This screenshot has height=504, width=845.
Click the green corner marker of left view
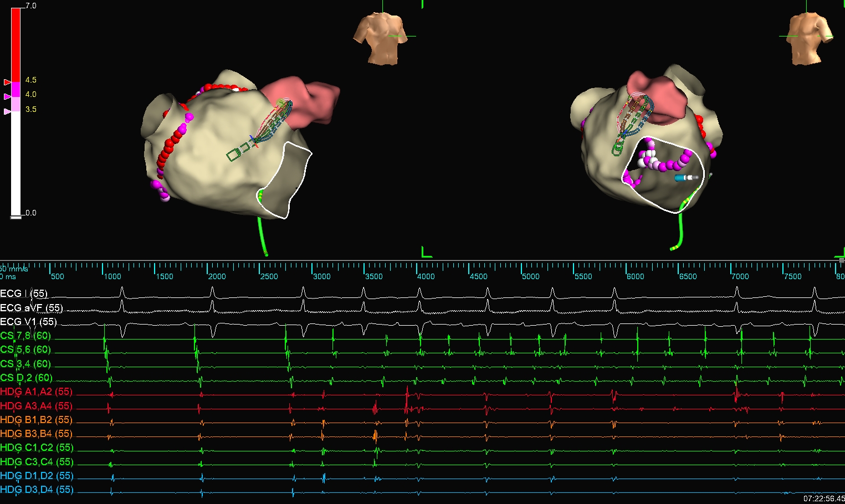point(427,252)
